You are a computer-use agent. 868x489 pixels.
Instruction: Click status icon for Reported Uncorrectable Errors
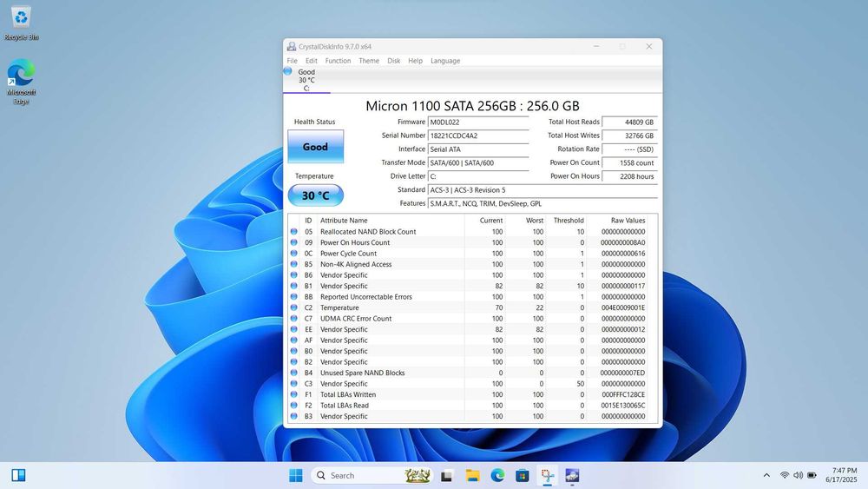click(x=294, y=297)
